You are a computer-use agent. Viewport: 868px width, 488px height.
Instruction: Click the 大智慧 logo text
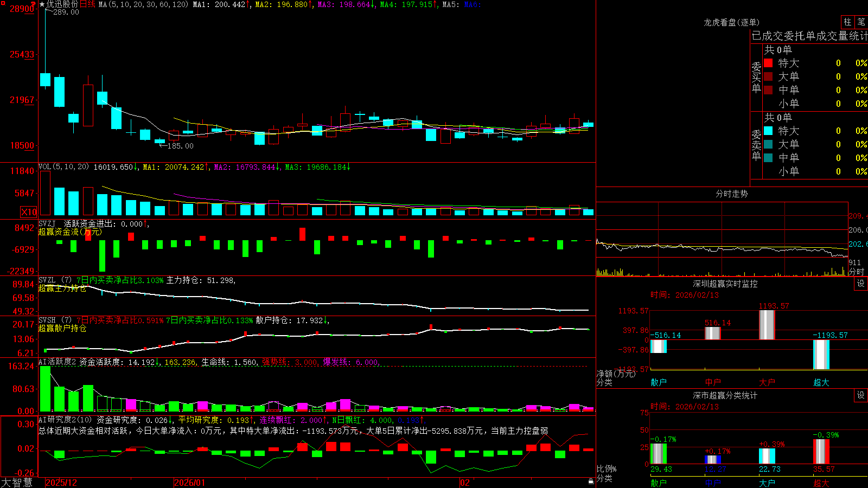pos(17,483)
